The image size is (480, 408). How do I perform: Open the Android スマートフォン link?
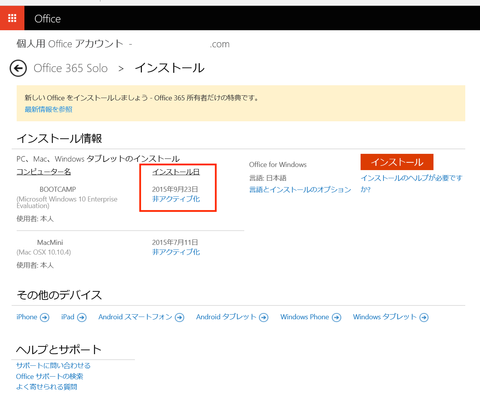135,317
